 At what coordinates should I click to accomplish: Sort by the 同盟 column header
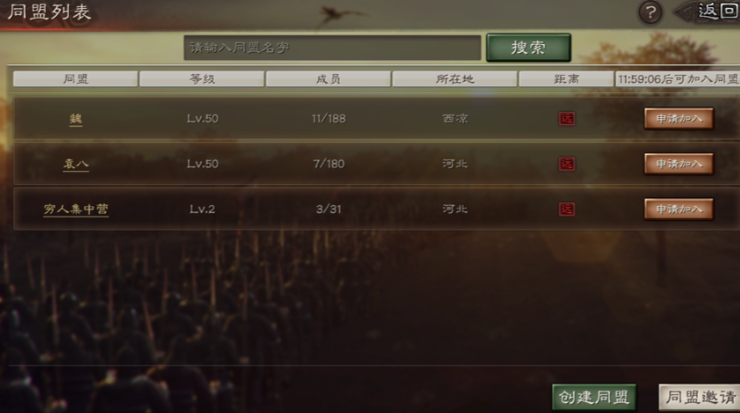76,79
